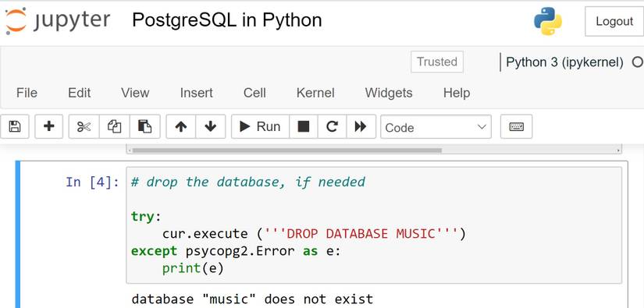Image resolution: width=644 pixels, height=308 pixels.
Task: Click the Python logo icon
Action: [x=548, y=21]
